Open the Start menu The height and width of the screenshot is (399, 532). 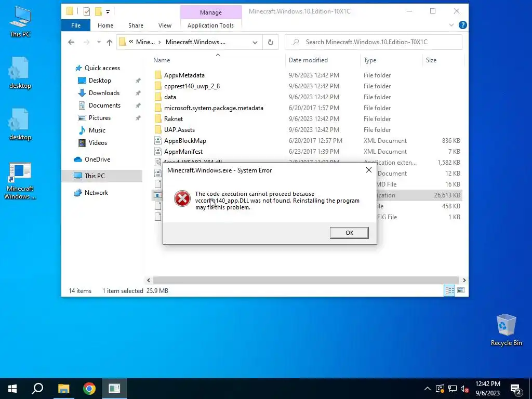[12, 389]
